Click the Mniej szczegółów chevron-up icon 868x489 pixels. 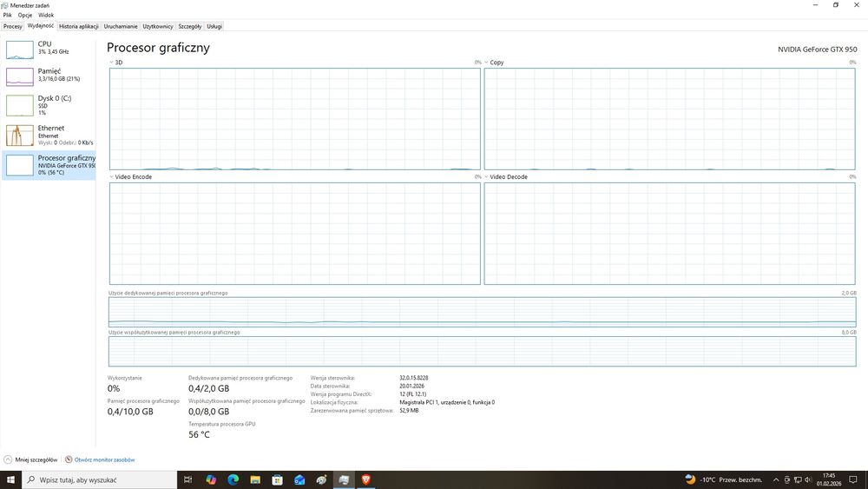coord(8,459)
